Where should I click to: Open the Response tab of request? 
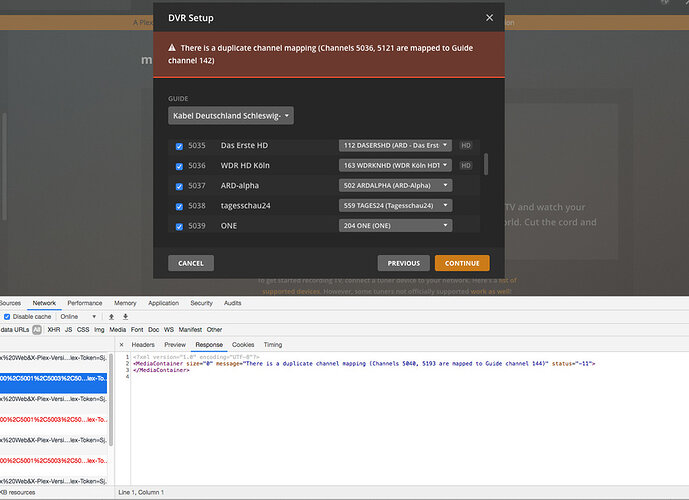click(209, 345)
